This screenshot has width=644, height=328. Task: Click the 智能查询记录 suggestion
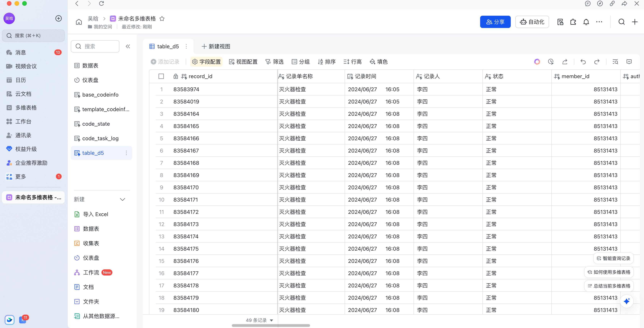pyautogui.click(x=614, y=258)
